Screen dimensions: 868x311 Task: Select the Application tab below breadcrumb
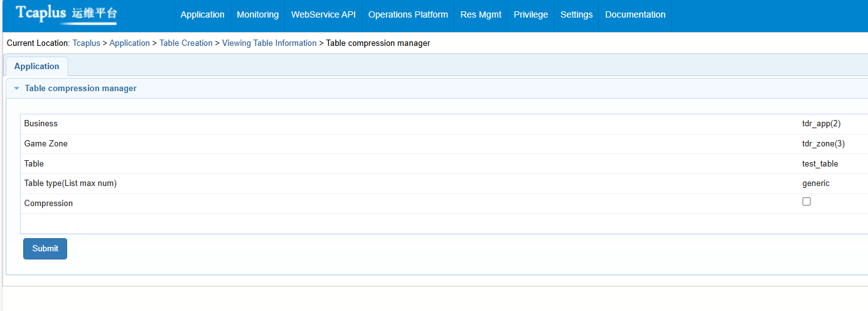(x=36, y=67)
